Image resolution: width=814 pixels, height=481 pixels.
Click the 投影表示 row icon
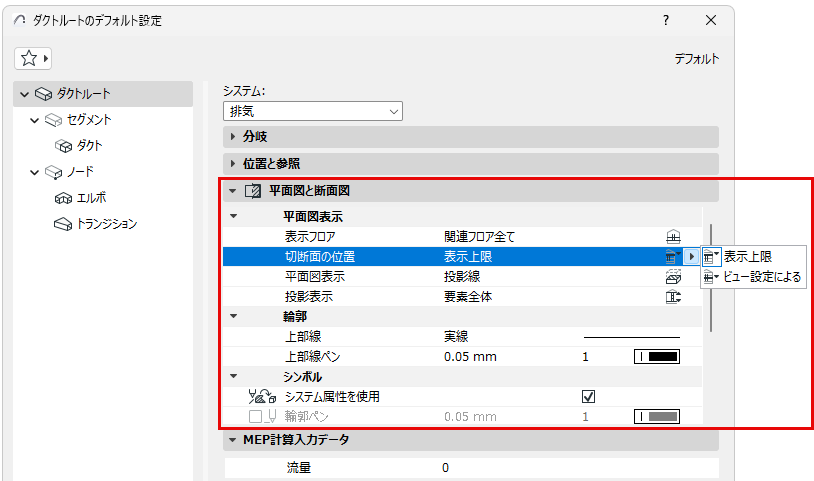[673, 297]
